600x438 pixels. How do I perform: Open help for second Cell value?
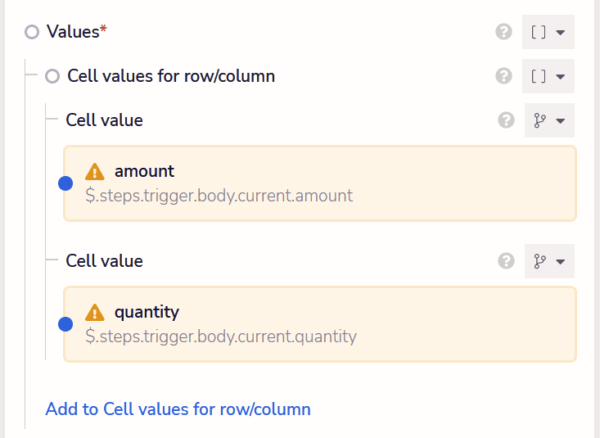click(506, 261)
